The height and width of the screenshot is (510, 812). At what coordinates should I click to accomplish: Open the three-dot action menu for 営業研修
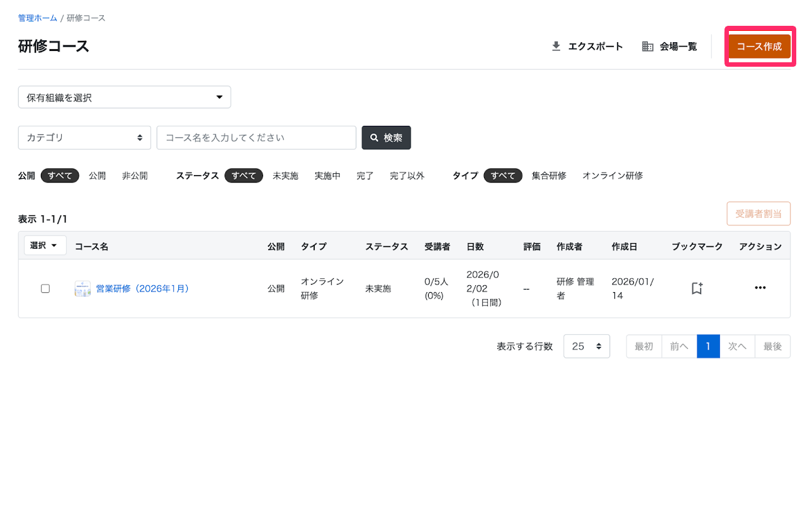tap(760, 288)
